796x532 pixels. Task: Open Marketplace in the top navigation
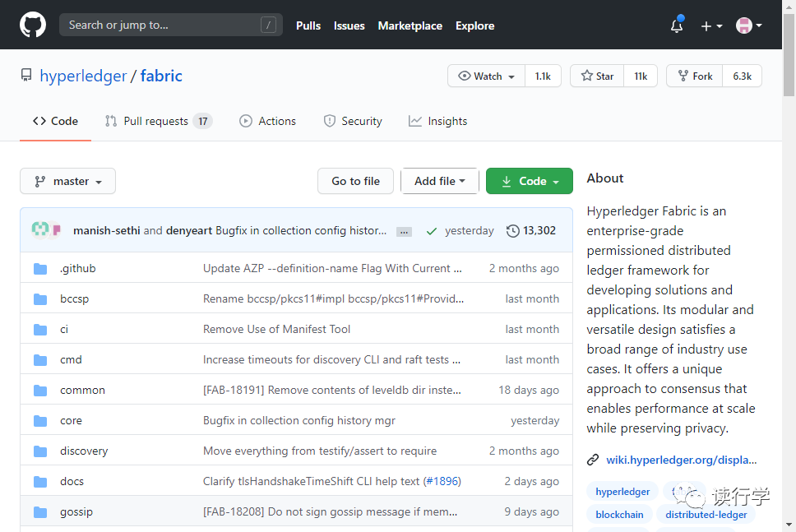[x=410, y=25]
